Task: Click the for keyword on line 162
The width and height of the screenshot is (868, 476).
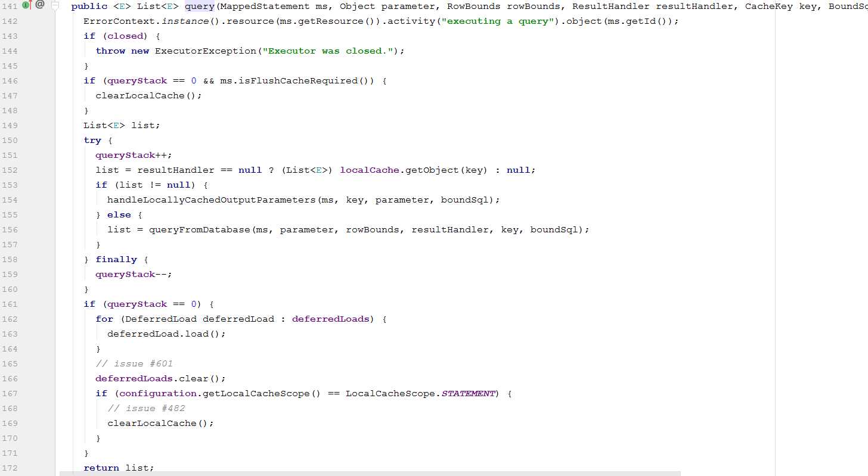Action: [x=104, y=319]
